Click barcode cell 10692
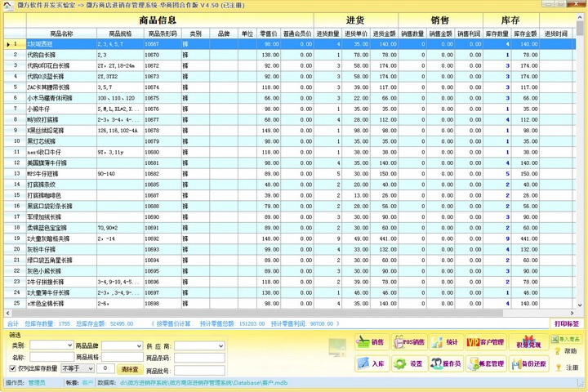588x392 pixels. pos(163,238)
